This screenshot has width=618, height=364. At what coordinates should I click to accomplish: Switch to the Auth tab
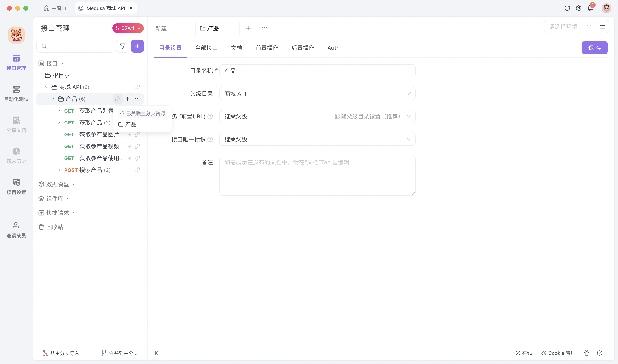tap(333, 48)
